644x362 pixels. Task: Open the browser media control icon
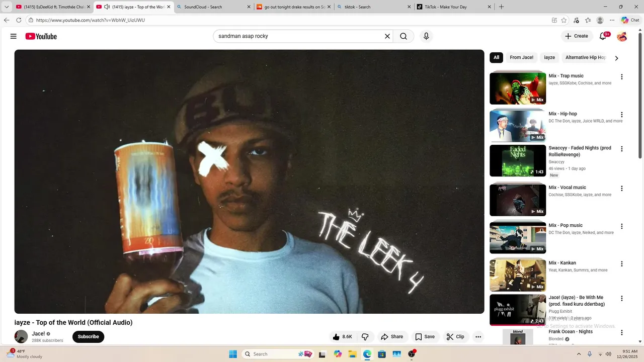(x=576, y=20)
